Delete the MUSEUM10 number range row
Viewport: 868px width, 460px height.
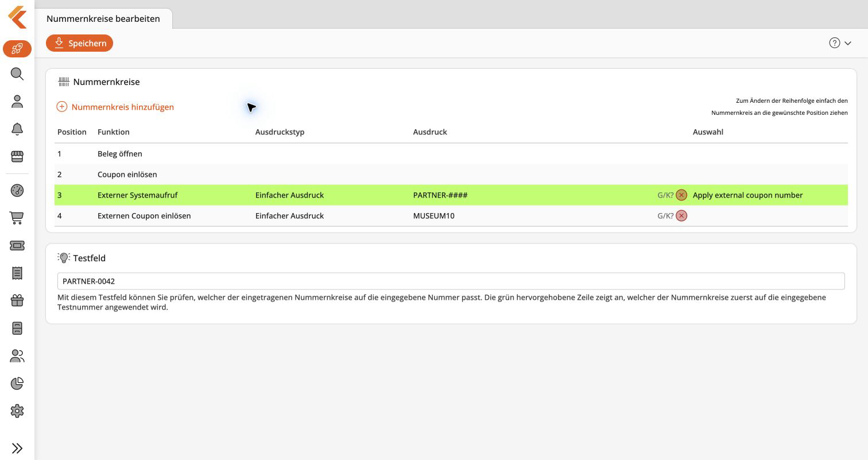click(x=681, y=216)
